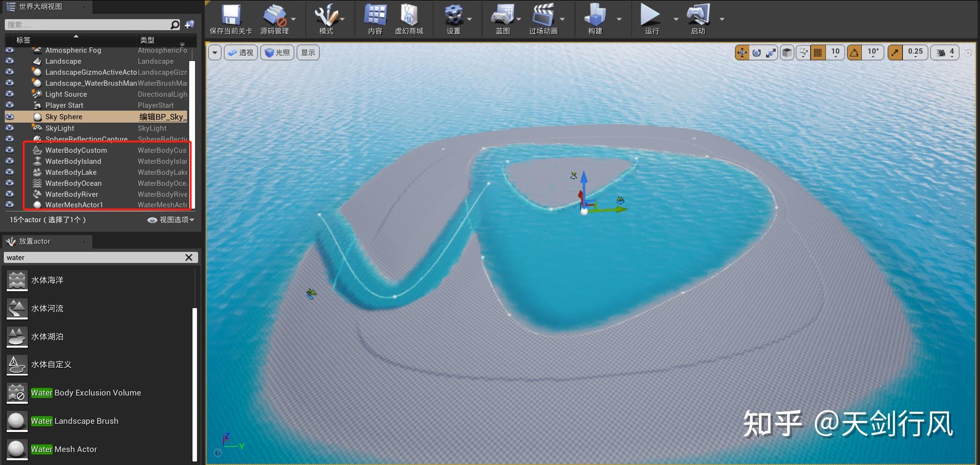Hide the Landscape actor with its eye icon

point(10,61)
